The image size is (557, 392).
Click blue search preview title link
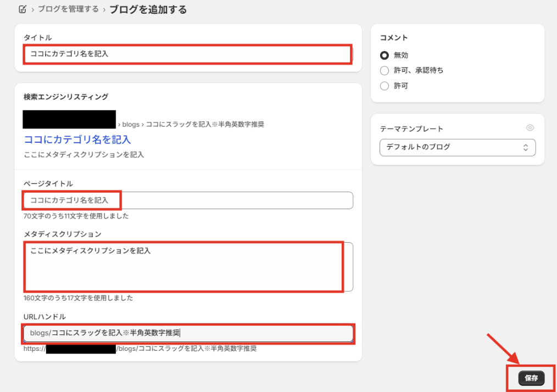coord(77,139)
